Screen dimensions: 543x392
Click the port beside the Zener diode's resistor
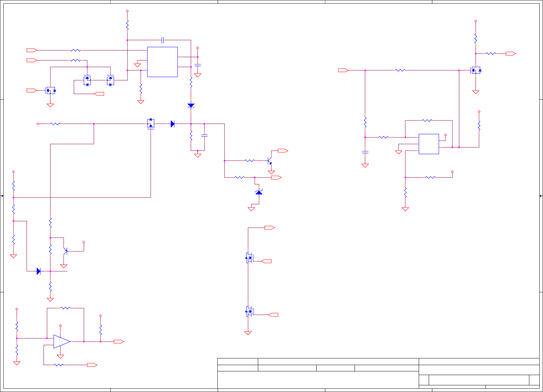pos(276,177)
